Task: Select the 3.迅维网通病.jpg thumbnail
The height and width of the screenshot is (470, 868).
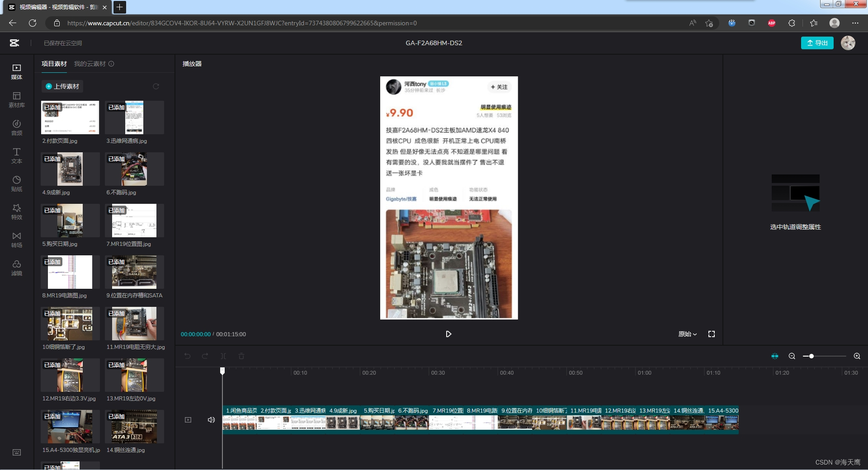Action: pyautogui.click(x=134, y=117)
